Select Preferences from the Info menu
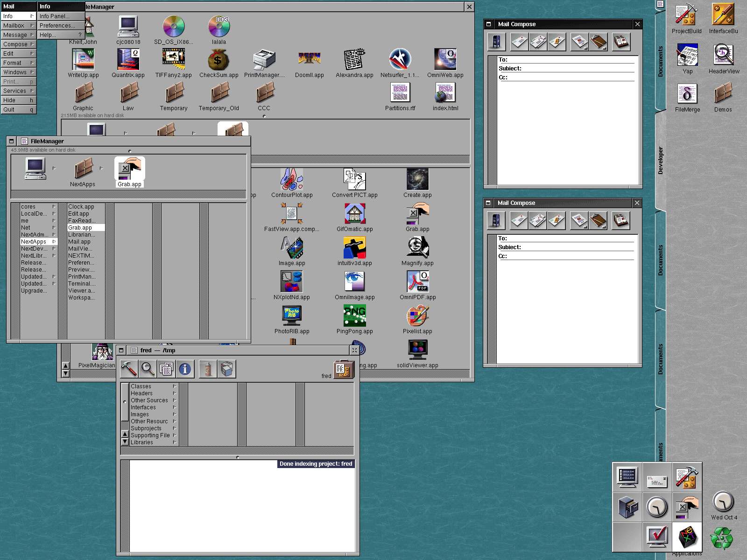The width and height of the screenshot is (747, 560). [59, 25]
